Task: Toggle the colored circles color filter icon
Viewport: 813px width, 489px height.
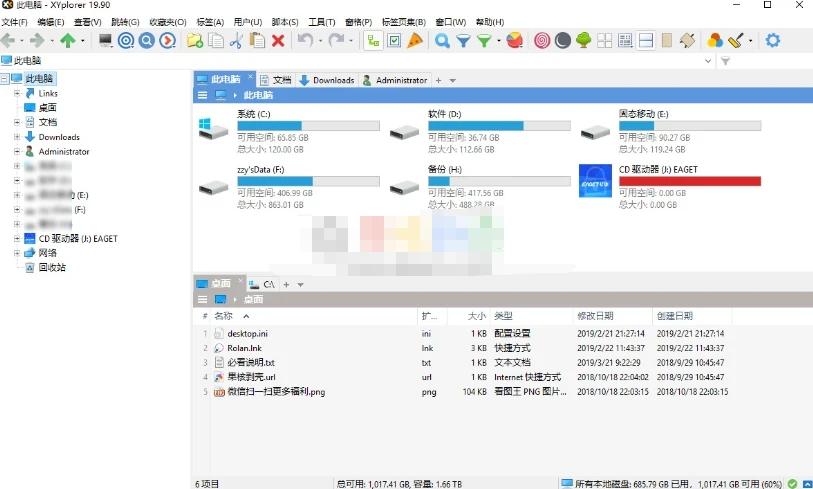Action: [x=715, y=40]
